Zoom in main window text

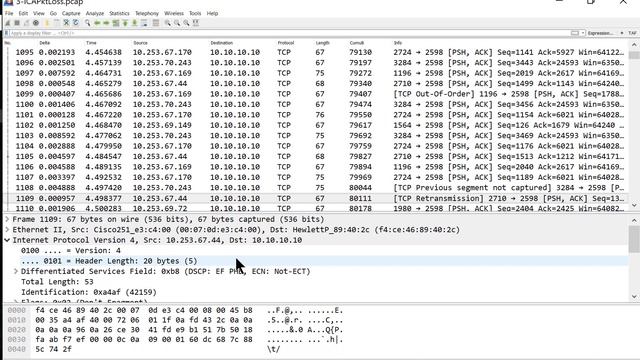click(167, 23)
